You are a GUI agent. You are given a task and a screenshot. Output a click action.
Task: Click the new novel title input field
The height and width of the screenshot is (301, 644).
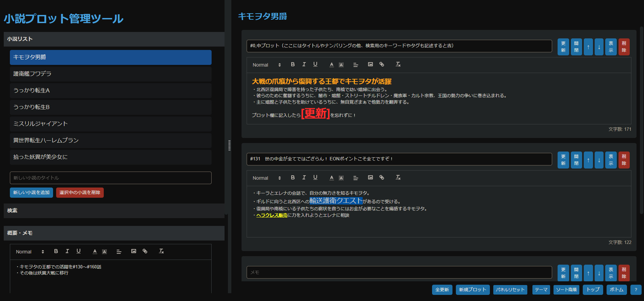coord(111,178)
